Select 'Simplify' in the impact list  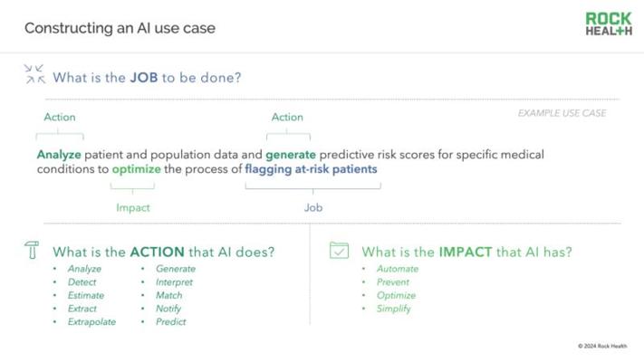click(393, 309)
